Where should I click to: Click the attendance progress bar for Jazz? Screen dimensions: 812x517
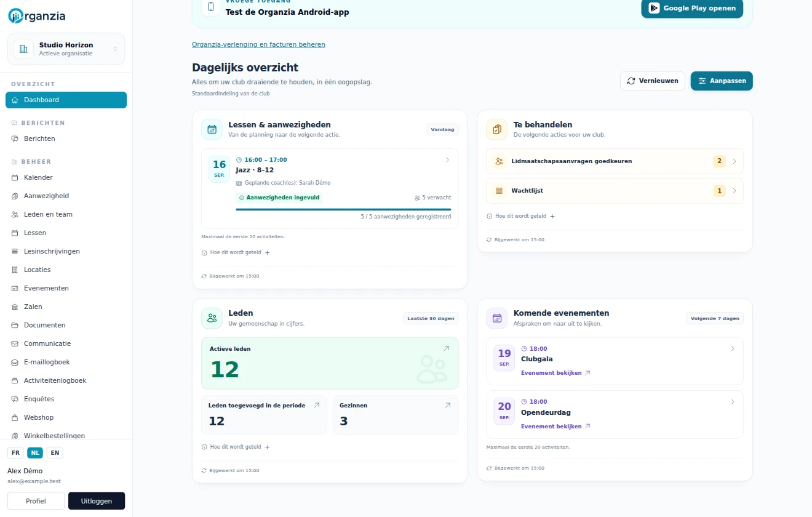tap(343, 209)
